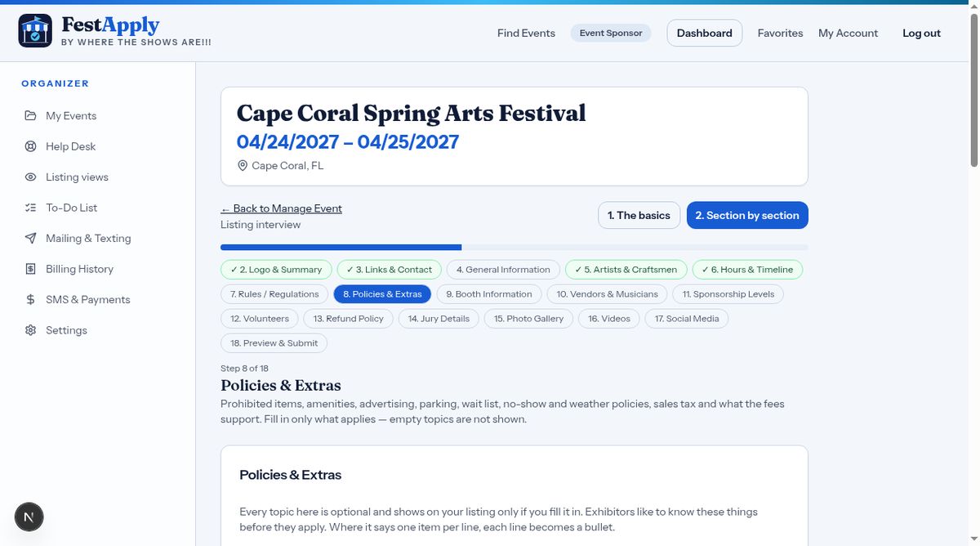Open step 18. Preview & Submit

tap(274, 343)
